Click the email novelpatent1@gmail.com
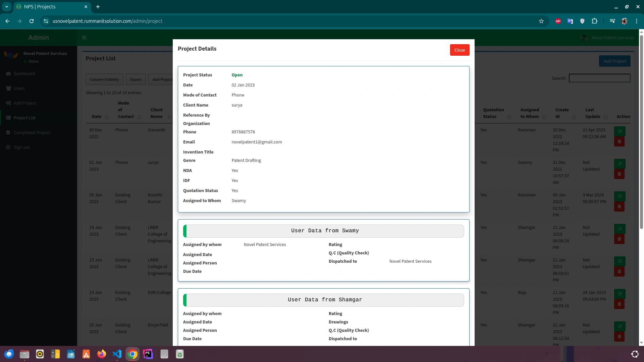 (x=257, y=142)
